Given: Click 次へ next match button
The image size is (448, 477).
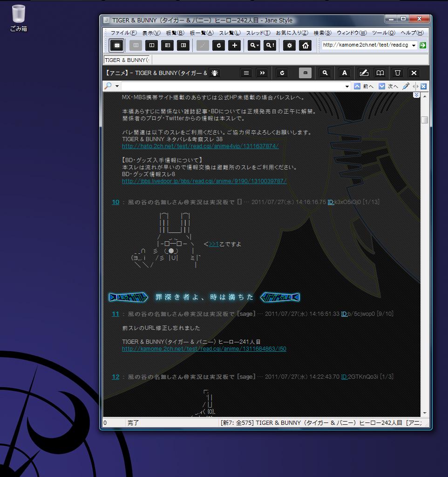Looking at the screenshot, I should pos(388,86).
